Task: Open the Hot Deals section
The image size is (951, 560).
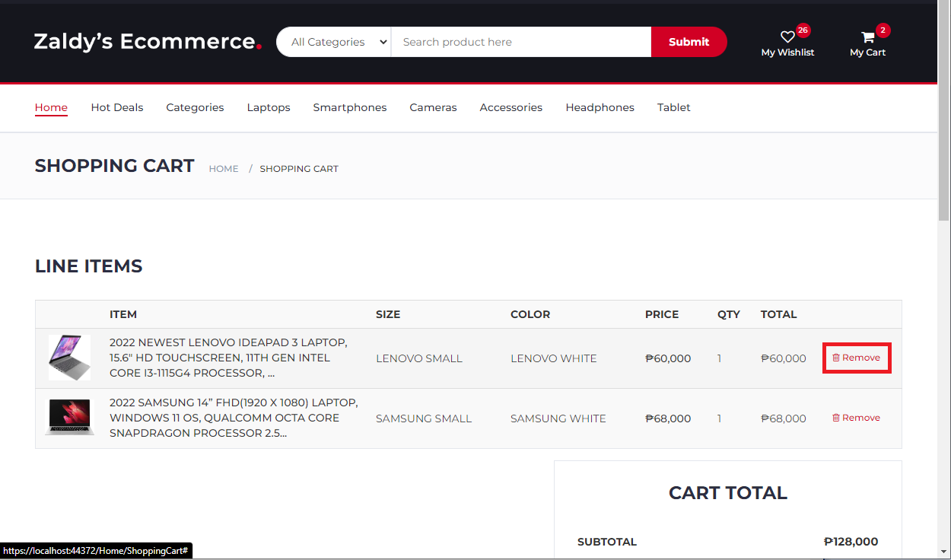Action: (116, 107)
